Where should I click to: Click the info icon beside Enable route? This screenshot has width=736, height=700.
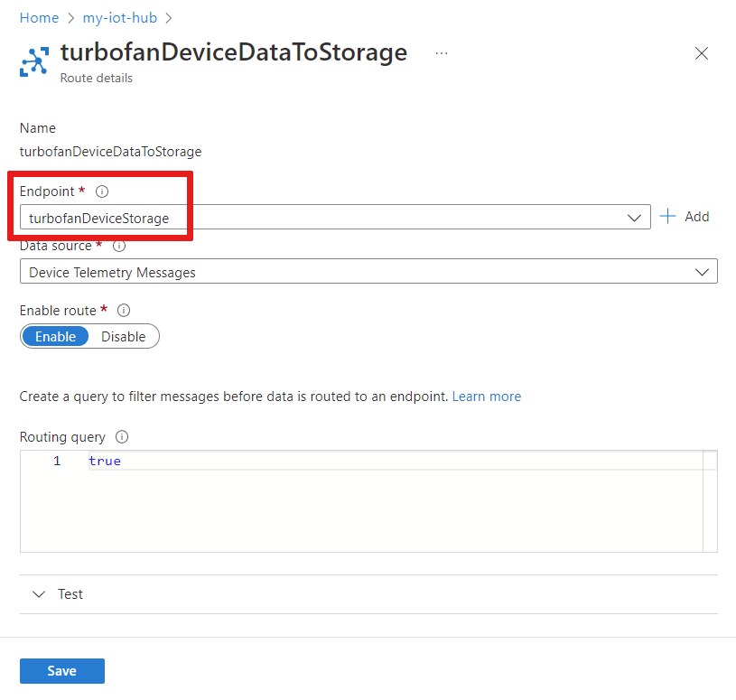(x=123, y=310)
